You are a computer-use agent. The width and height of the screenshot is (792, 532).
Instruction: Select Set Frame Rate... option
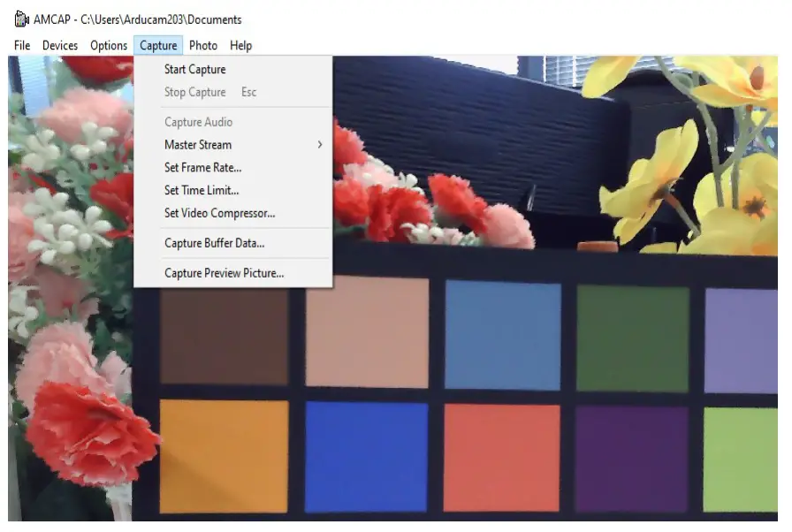pyautogui.click(x=232, y=168)
